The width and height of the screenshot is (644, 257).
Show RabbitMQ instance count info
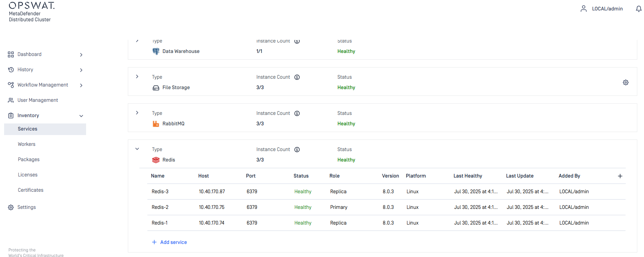pyautogui.click(x=297, y=113)
